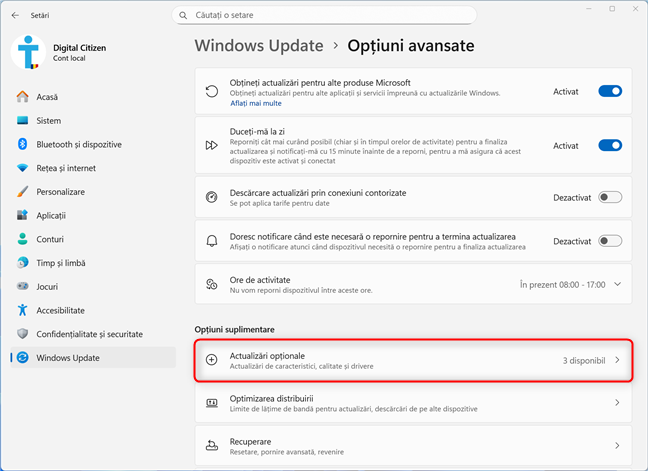Enable restart notification toggle
Viewport: 648px width, 471px height.
pos(610,241)
